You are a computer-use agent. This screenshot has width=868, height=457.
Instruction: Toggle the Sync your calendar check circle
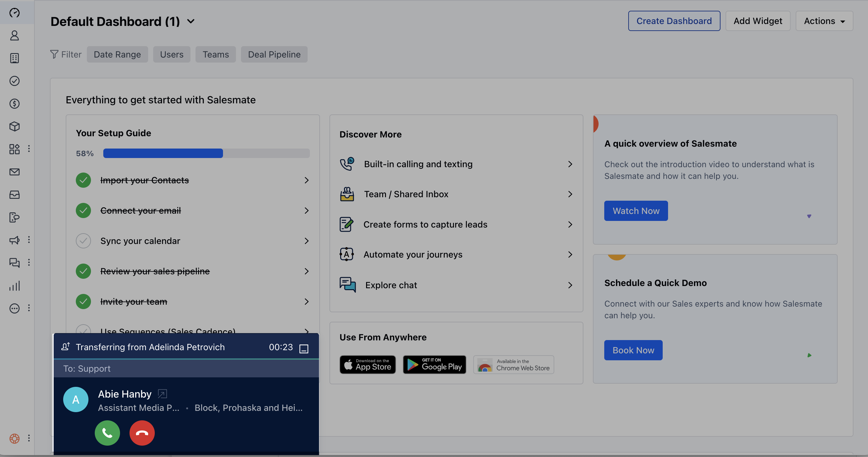(x=83, y=241)
